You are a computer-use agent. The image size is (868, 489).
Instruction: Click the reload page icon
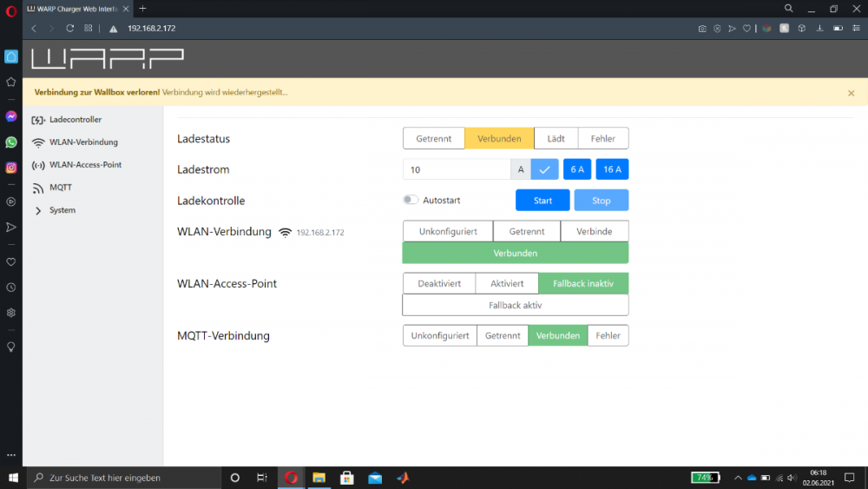[x=70, y=29]
